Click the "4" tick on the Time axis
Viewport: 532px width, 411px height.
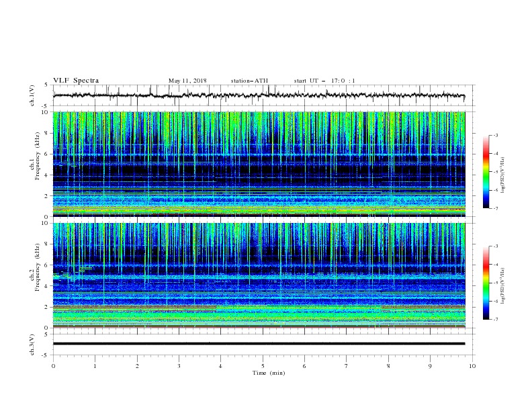coord(220,366)
